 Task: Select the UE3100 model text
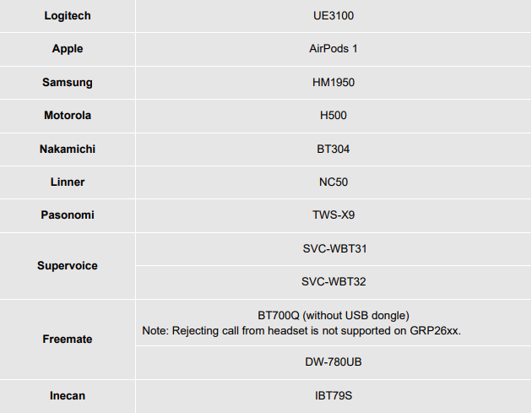tap(334, 16)
